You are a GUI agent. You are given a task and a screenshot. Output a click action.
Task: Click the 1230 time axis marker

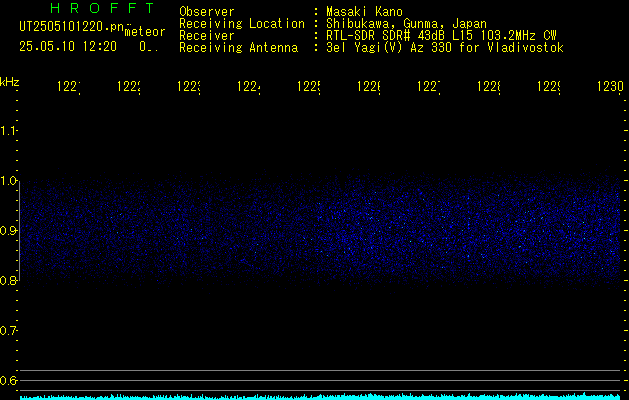[x=610, y=87]
